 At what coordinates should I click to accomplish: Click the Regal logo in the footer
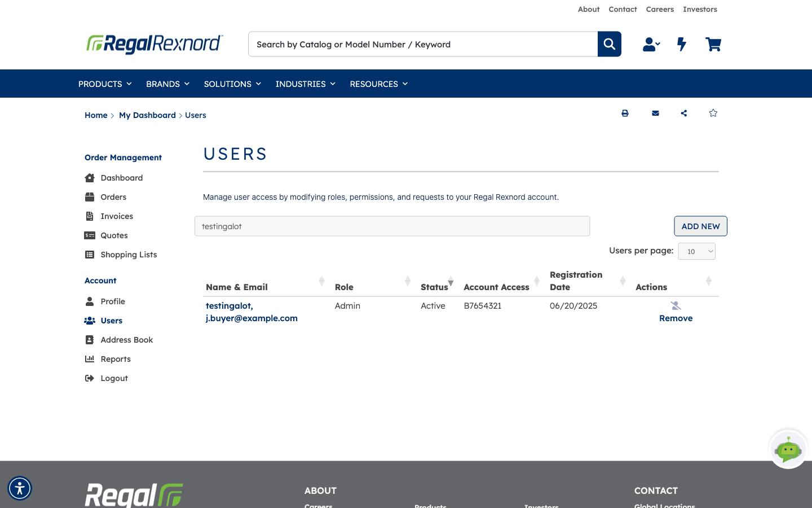[134, 496]
